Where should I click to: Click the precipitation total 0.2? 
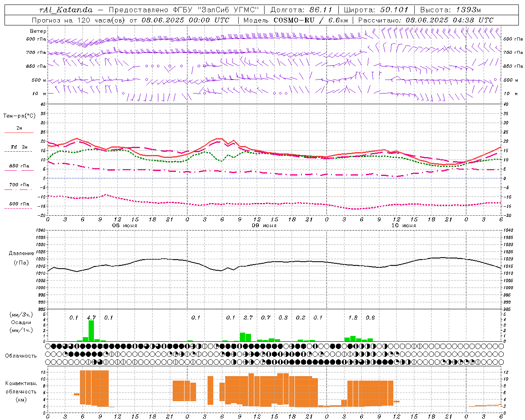[301, 317]
